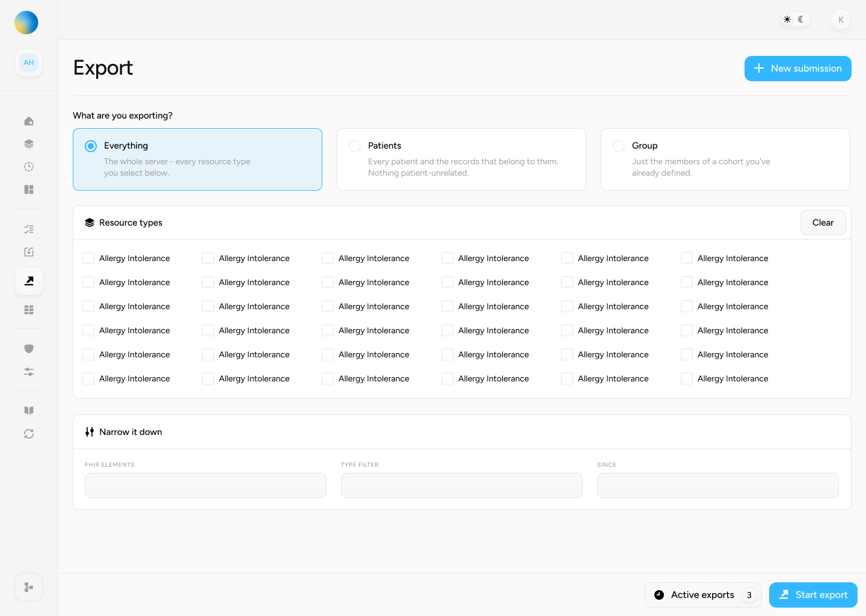Click the Start export button
The width and height of the screenshot is (866, 616).
[x=813, y=595]
